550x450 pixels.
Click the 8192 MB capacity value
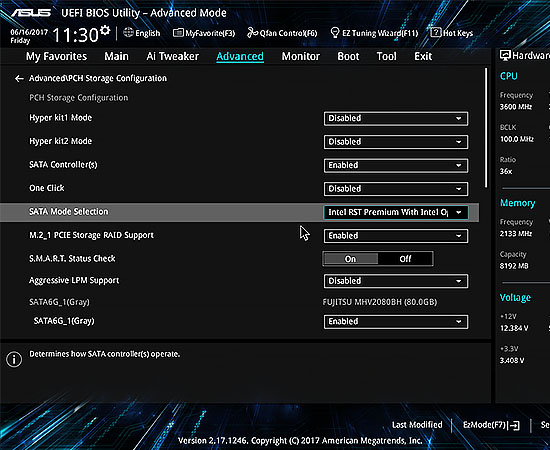point(514,266)
